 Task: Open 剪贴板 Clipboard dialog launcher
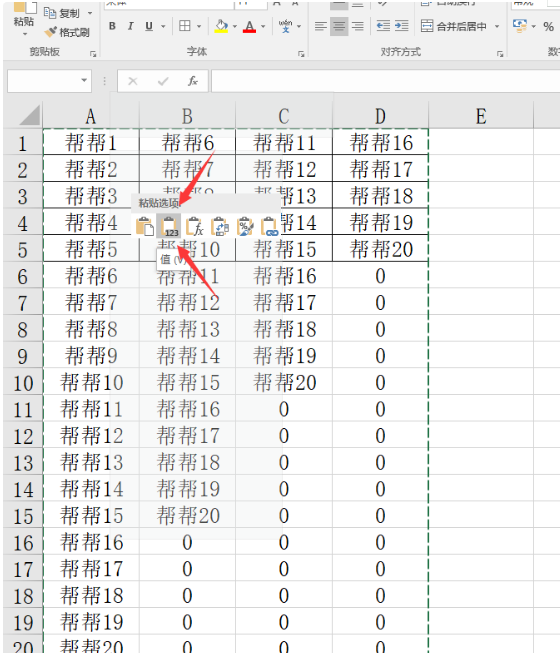coord(93,54)
